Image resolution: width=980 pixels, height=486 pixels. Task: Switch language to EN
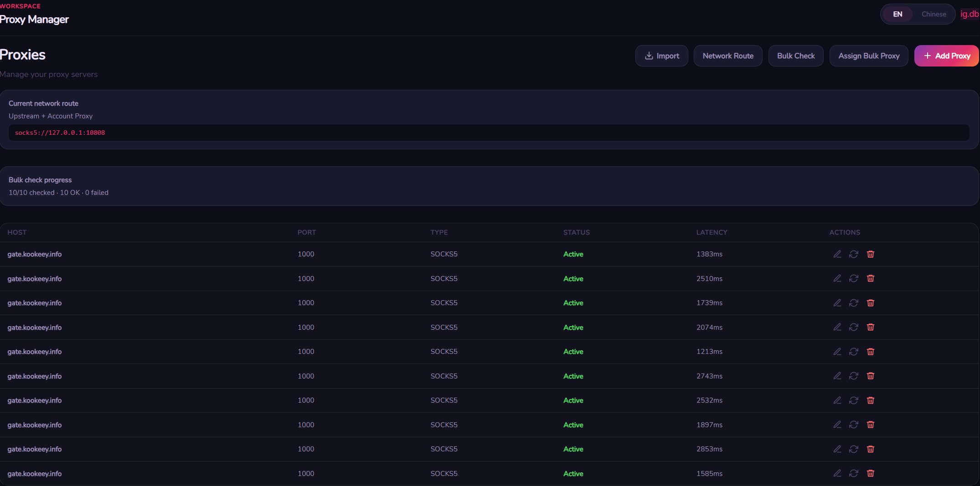[897, 14]
